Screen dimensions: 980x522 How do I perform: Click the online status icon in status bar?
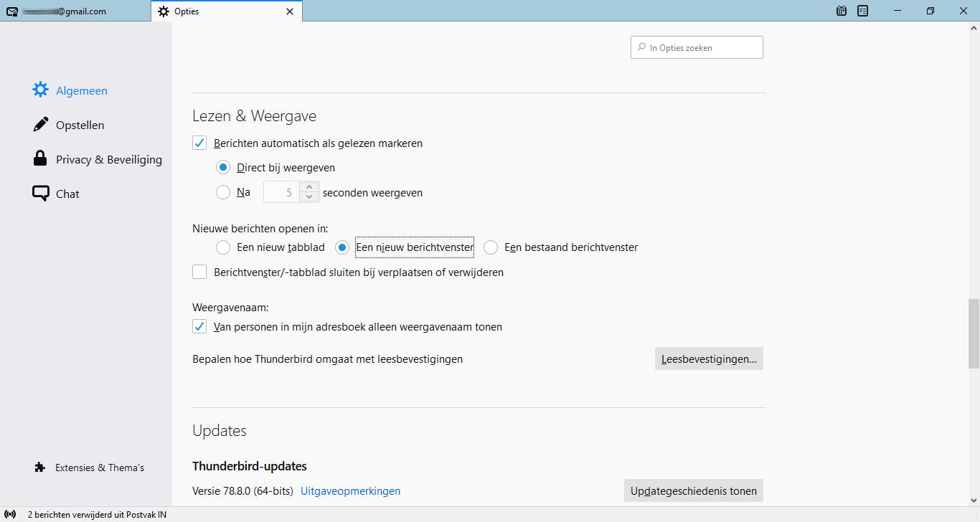click(10, 514)
